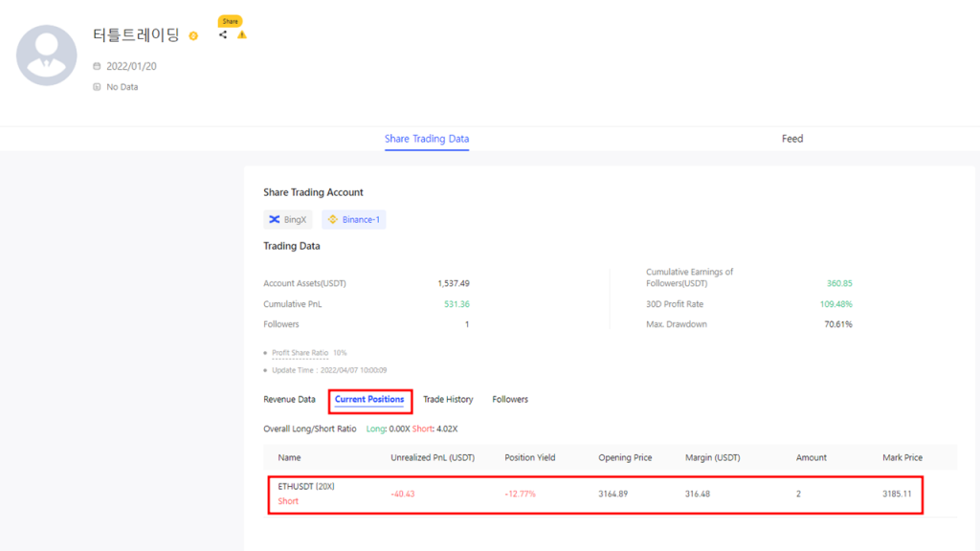
Task: Click the 30D Profit Rate value 109.48%
Action: (x=836, y=304)
